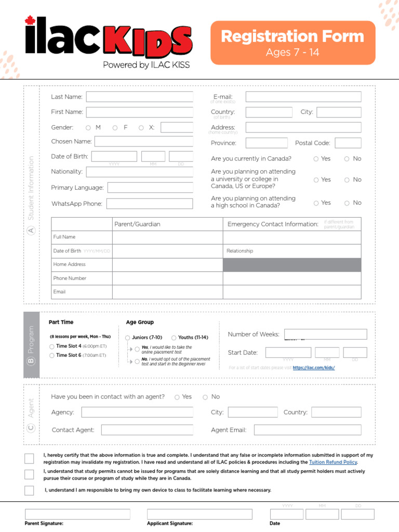Click the Nationality input field

(x=139, y=171)
